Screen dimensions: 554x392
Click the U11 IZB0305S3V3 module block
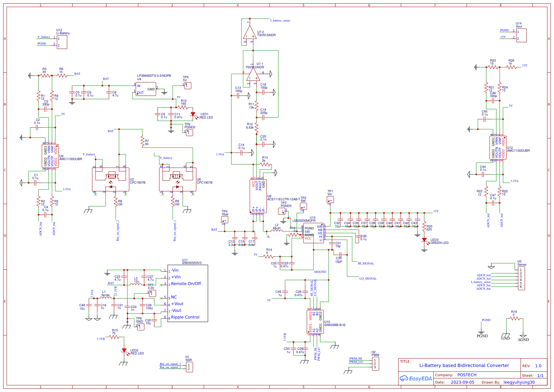188,293
